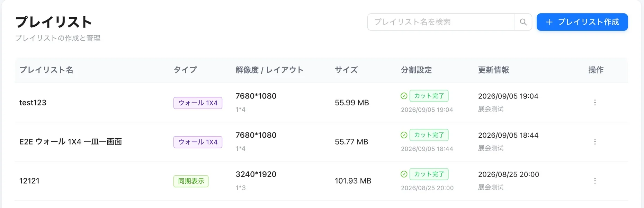Click the タイプ column header
This screenshot has width=644, height=208.
tap(185, 70)
